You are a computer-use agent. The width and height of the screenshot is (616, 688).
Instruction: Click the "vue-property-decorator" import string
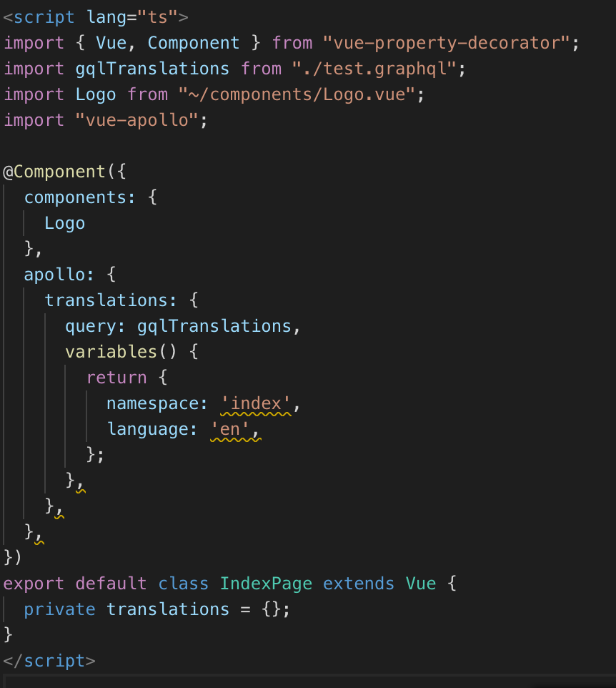tap(447, 43)
